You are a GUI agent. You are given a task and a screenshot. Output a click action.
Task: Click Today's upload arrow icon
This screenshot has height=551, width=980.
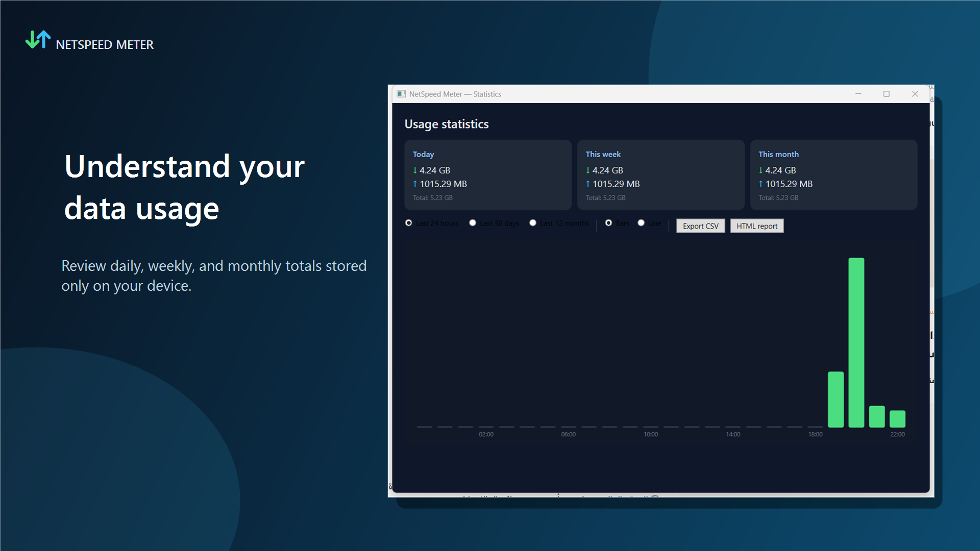tap(415, 184)
